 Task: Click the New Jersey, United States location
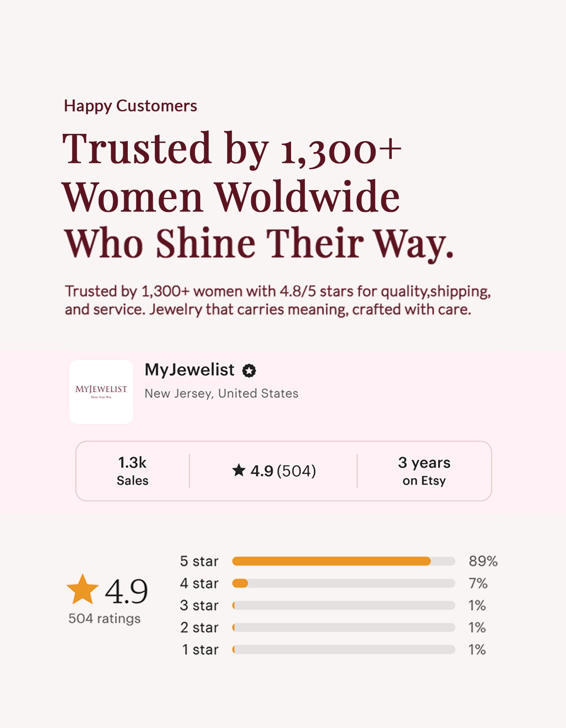(222, 394)
